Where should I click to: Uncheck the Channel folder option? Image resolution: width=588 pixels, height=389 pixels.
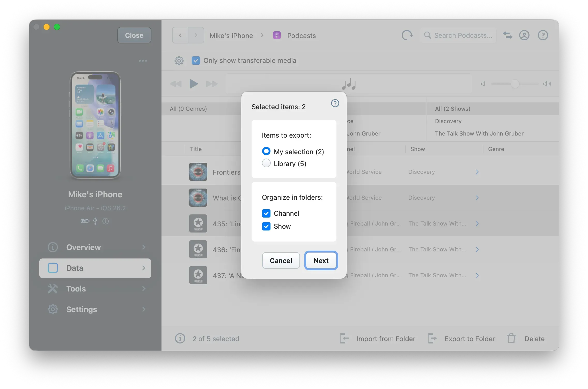pos(266,213)
